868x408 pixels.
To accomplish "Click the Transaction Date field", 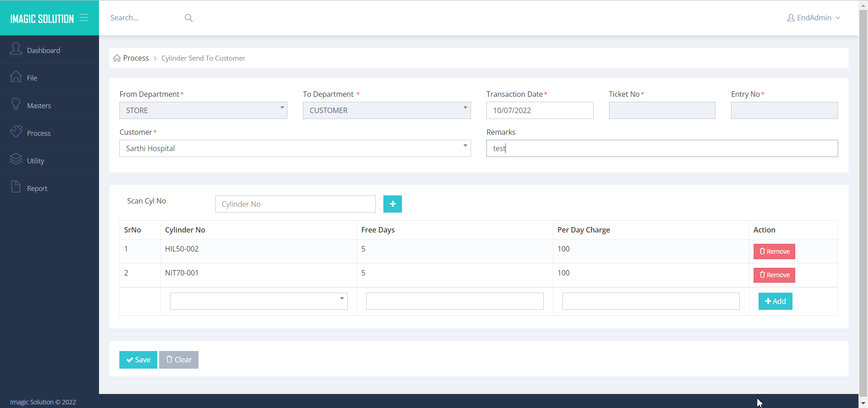I will coord(540,110).
